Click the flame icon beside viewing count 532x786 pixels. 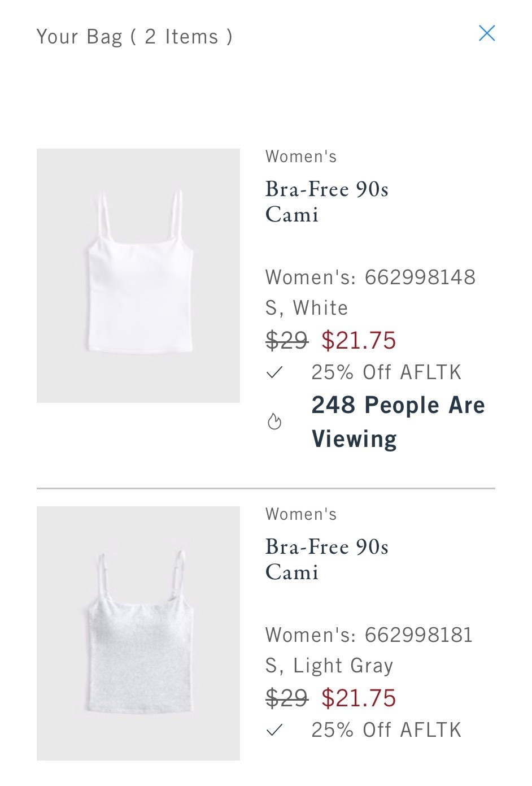[274, 422]
